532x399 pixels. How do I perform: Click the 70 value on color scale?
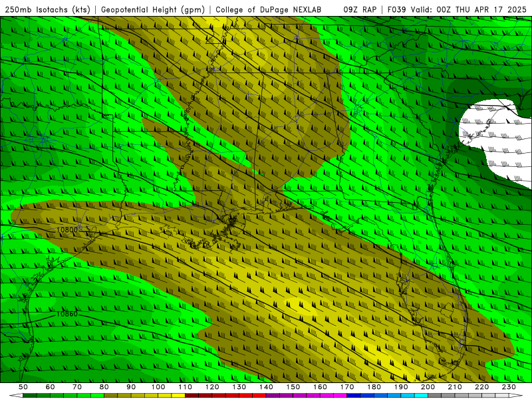click(x=77, y=387)
